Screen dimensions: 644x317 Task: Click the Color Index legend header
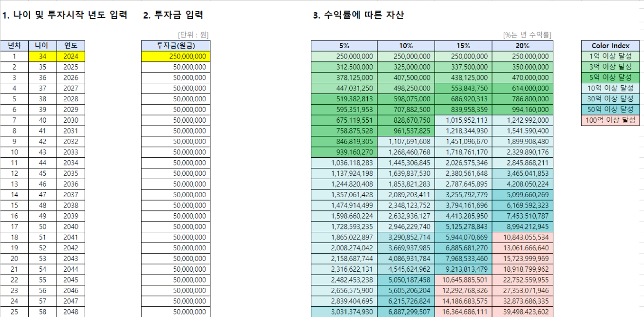click(610, 45)
